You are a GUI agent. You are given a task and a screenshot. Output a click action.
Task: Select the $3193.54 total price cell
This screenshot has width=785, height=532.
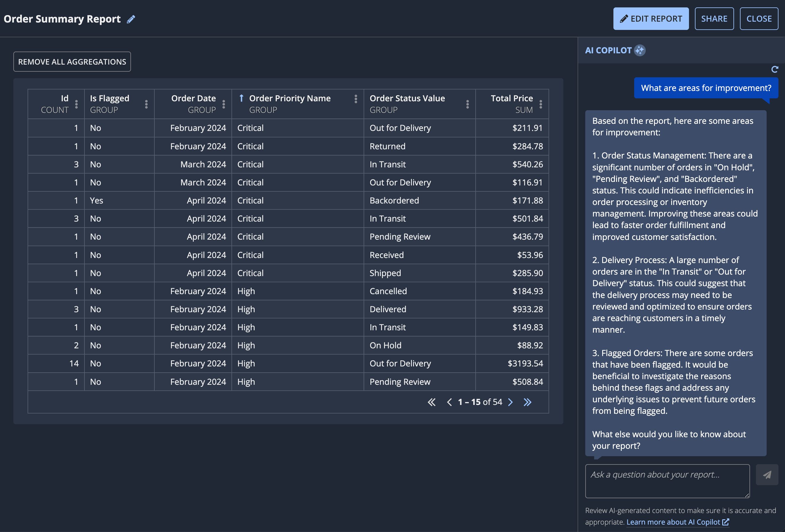coord(512,363)
